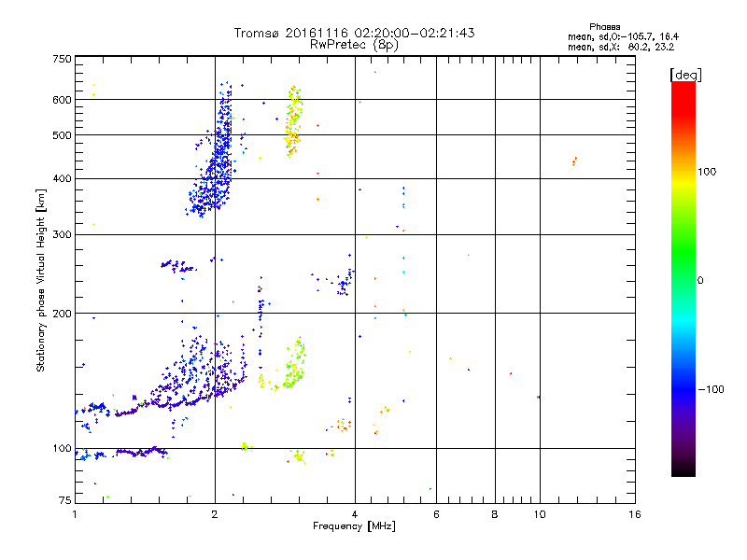This screenshot has height=560, width=747.
Task: Click the x-axis label '2'
Action: pyautogui.click(x=215, y=514)
